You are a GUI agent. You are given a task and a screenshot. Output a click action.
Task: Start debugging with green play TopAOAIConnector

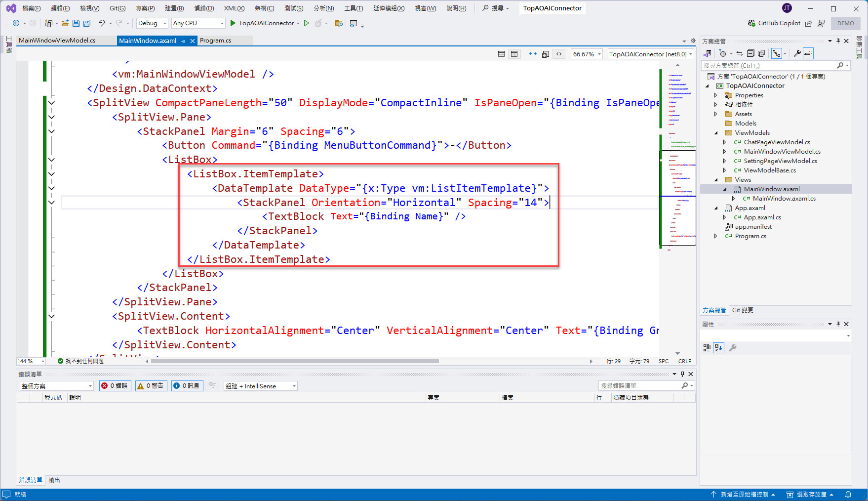coord(262,23)
